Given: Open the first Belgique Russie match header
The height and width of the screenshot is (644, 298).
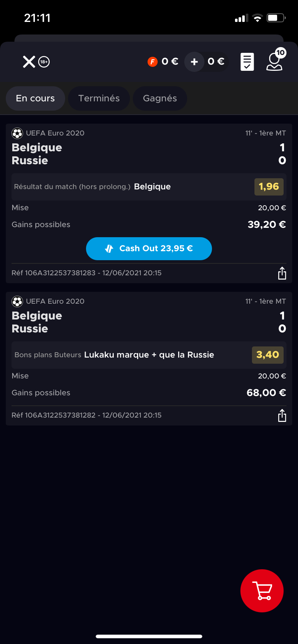Looking at the screenshot, I should (149, 154).
